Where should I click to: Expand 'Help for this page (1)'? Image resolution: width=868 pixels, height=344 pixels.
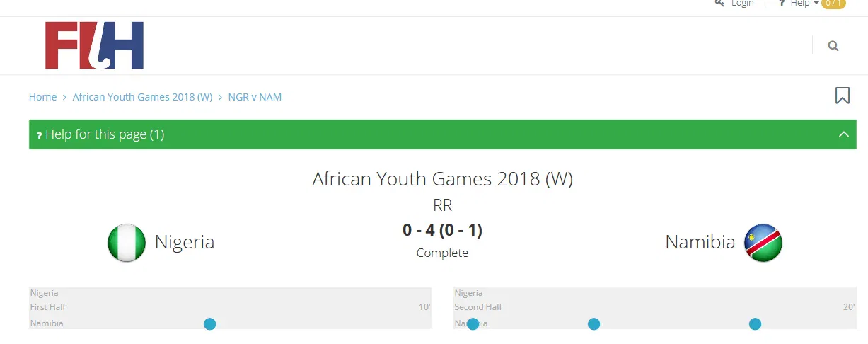tap(105, 134)
